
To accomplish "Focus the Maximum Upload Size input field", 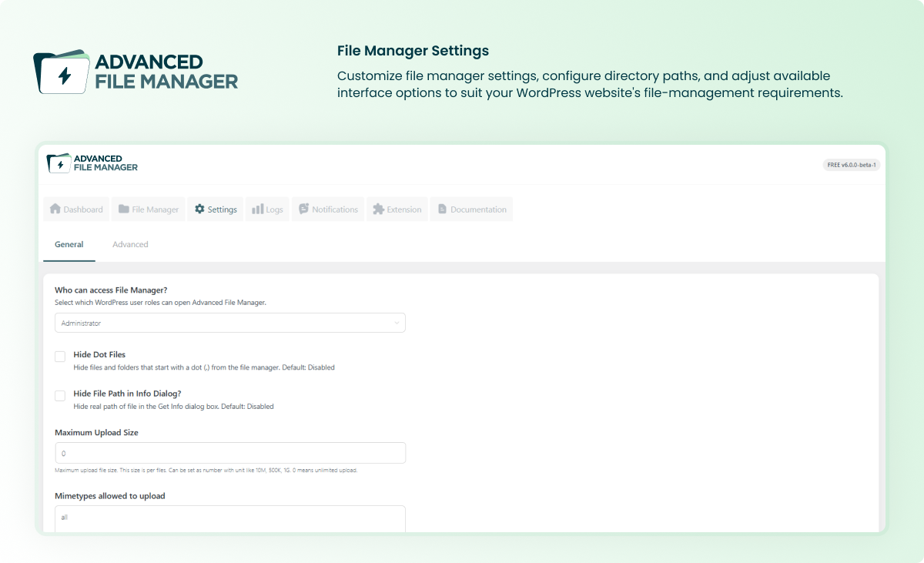I will 230,453.
